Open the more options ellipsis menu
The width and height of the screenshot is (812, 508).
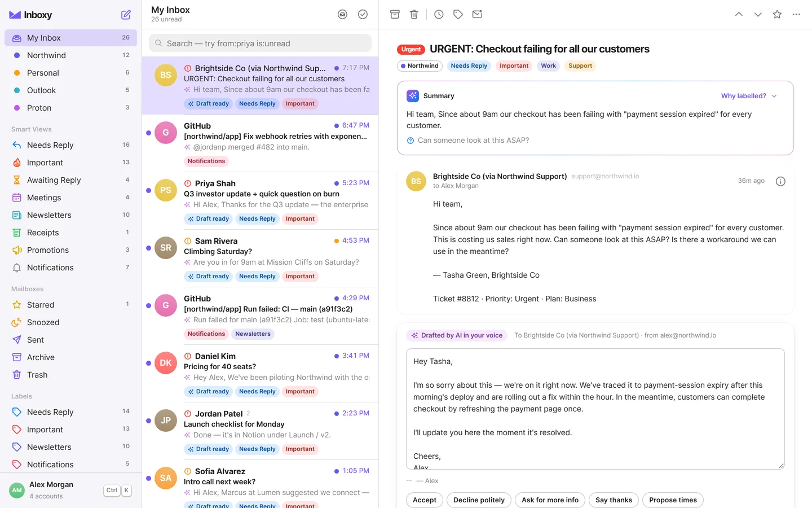coord(796,14)
